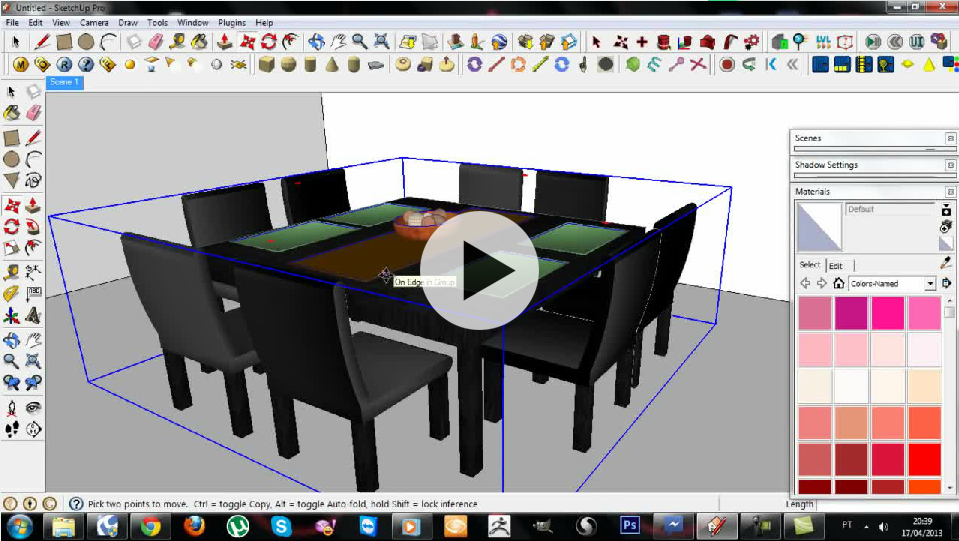The height and width of the screenshot is (541, 959).
Task: Collapse the Shadow Settings panel
Action: pyautogui.click(x=950, y=165)
